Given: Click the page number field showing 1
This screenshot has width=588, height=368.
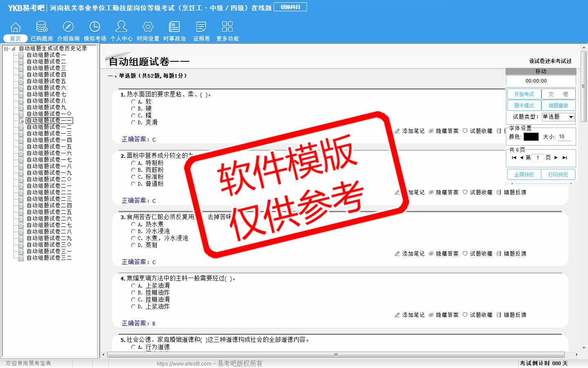Looking at the screenshot, I should pos(538,157).
